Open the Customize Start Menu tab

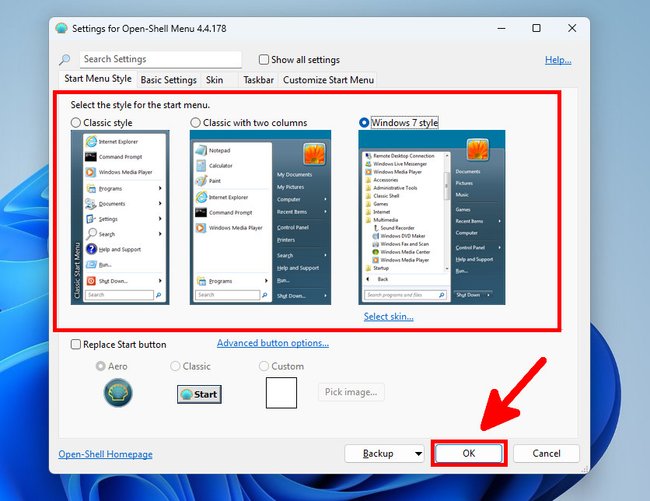pos(328,80)
